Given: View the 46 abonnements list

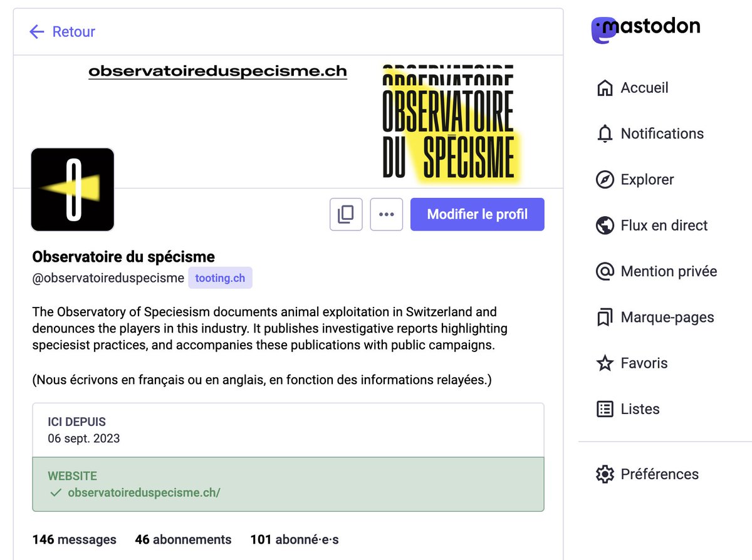Looking at the screenshot, I should click(x=183, y=539).
